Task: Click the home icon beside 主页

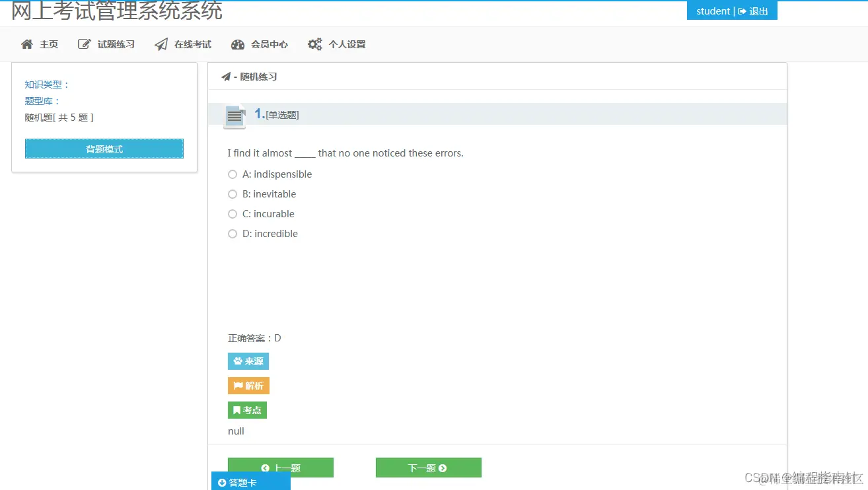Action: point(27,44)
